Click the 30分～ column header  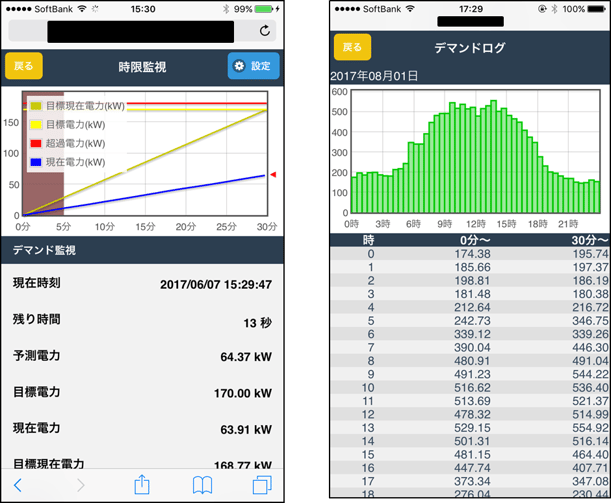tap(590, 240)
